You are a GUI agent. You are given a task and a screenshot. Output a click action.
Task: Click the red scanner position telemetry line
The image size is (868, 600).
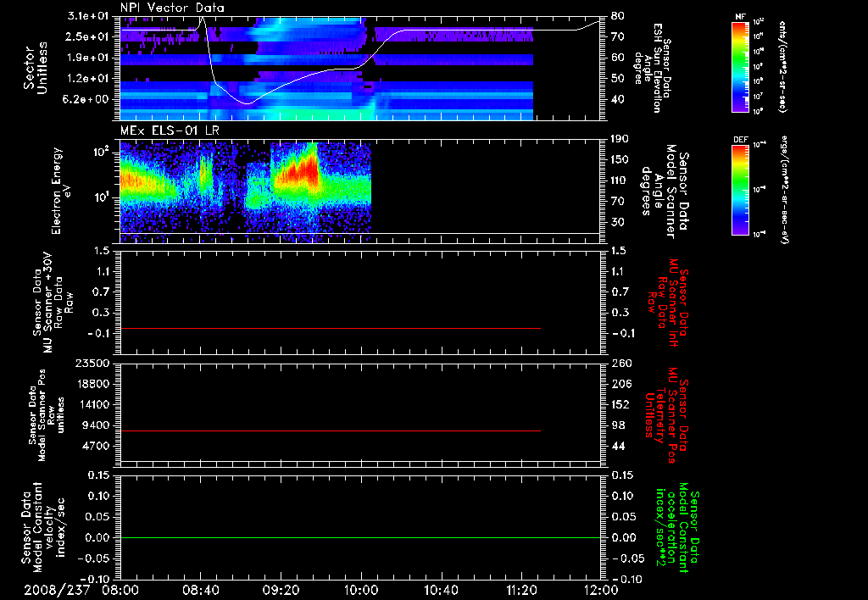330,431
